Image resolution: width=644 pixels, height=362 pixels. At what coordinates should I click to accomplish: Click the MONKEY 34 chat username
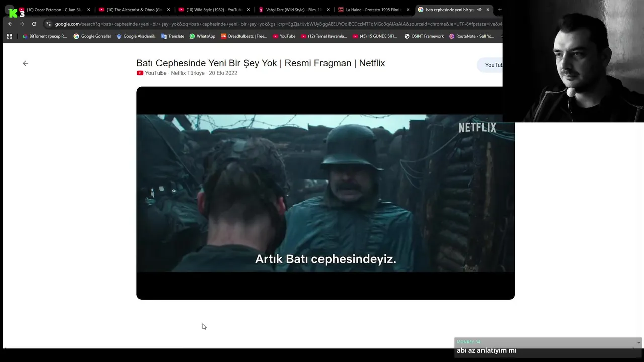tap(469, 342)
